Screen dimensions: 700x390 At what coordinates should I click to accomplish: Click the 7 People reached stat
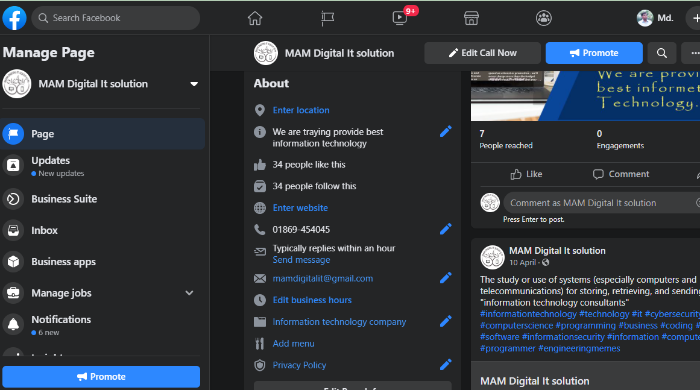coord(506,139)
